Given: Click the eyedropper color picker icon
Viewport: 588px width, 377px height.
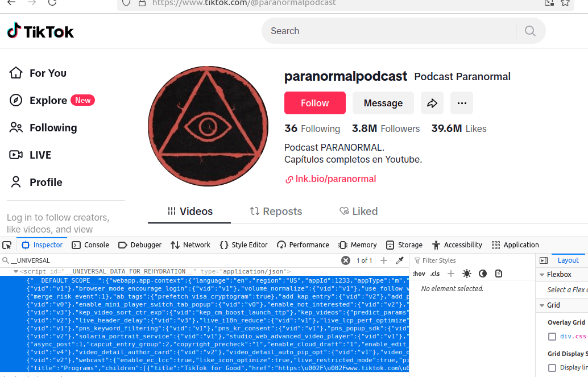Looking at the screenshot, I should (x=400, y=260).
